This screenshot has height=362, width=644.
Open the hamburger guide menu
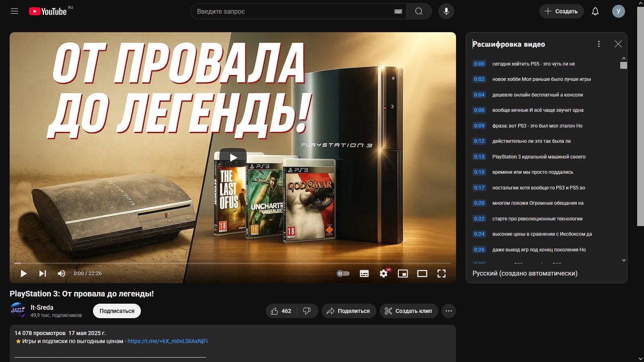pos(14,11)
